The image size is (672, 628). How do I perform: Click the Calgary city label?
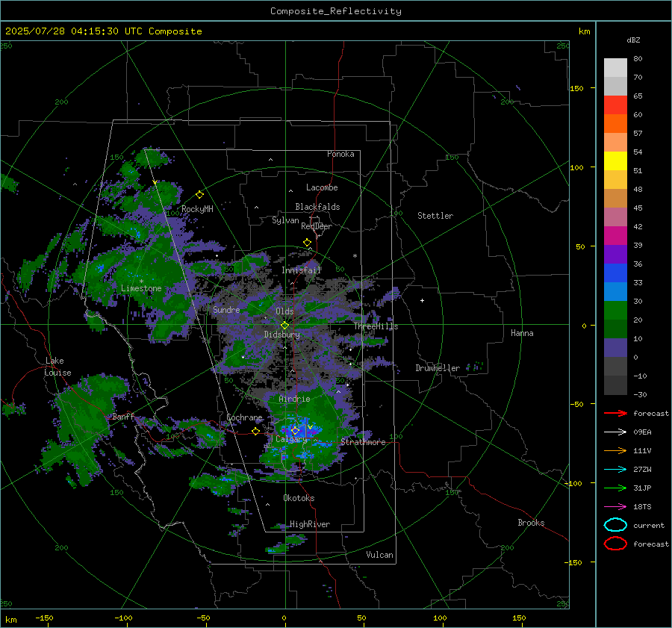(x=291, y=439)
